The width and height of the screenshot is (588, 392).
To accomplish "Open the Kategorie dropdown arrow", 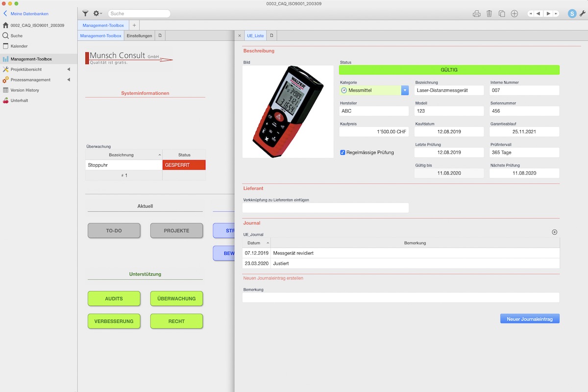I will [405, 90].
